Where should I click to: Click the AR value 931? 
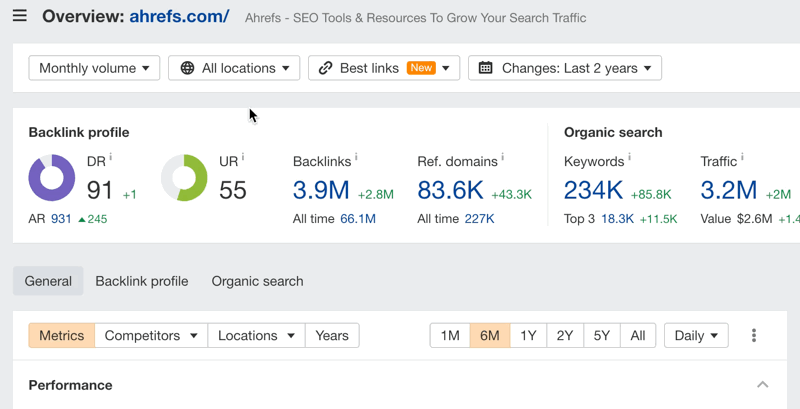click(x=61, y=219)
